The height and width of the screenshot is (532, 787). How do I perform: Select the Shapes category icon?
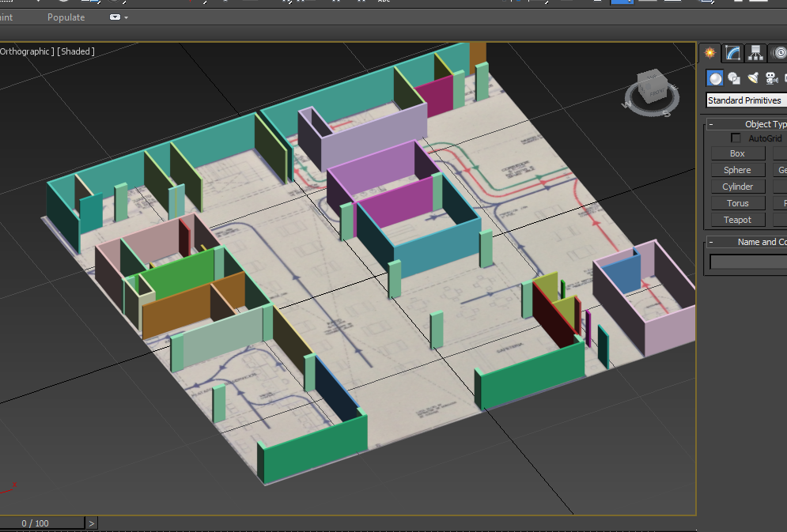734,77
